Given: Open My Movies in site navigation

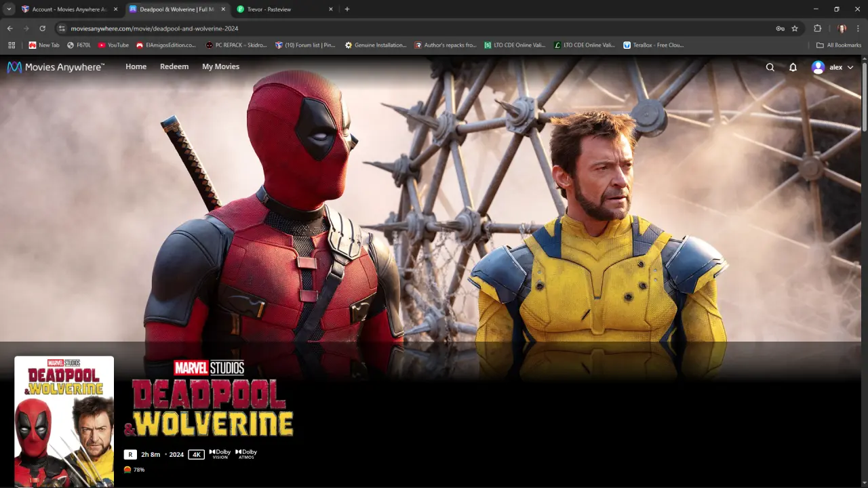Looking at the screenshot, I should pyautogui.click(x=220, y=66).
